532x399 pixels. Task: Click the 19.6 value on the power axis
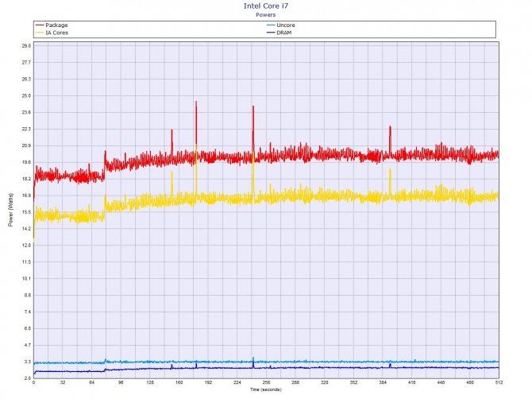[x=26, y=162]
